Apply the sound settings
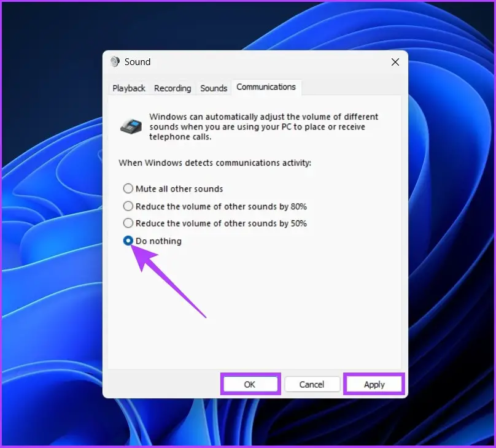Image resolution: width=496 pixels, height=448 pixels. click(374, 384)
